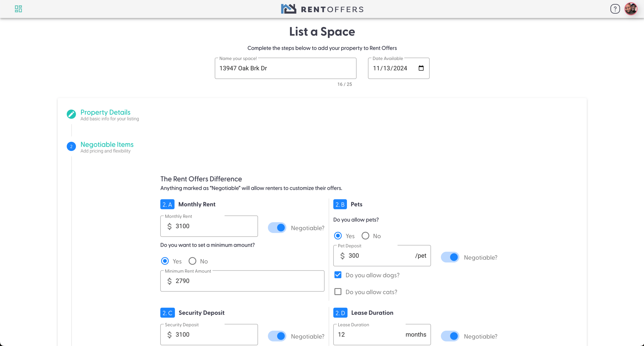Toggle Pet Deposit negotiable switch
The width and height of the screenshot is (644, 346).
[450, 257]
